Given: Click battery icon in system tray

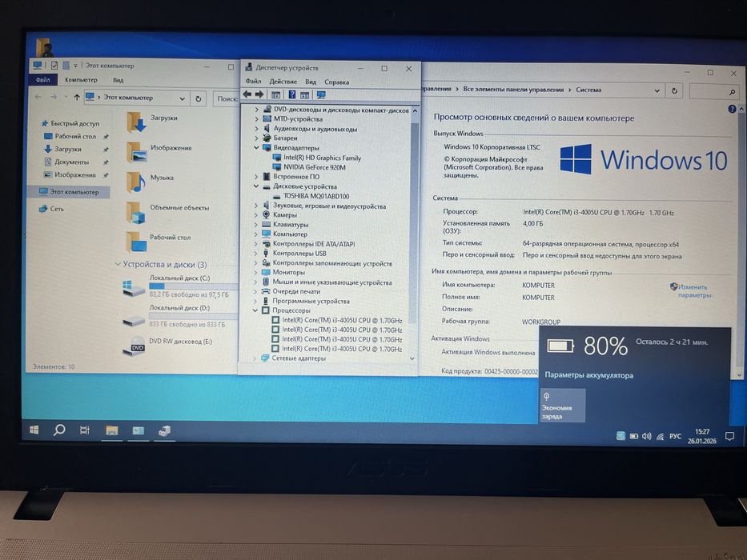Looking at the screenshot, I should click(633, 436).
